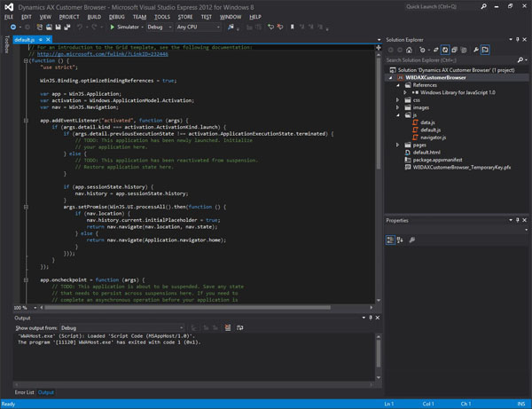Viewport: 532px width, 409px height.
Task: Click the Collapse All icon in Solution Explorer
Action: pos(454,50)
